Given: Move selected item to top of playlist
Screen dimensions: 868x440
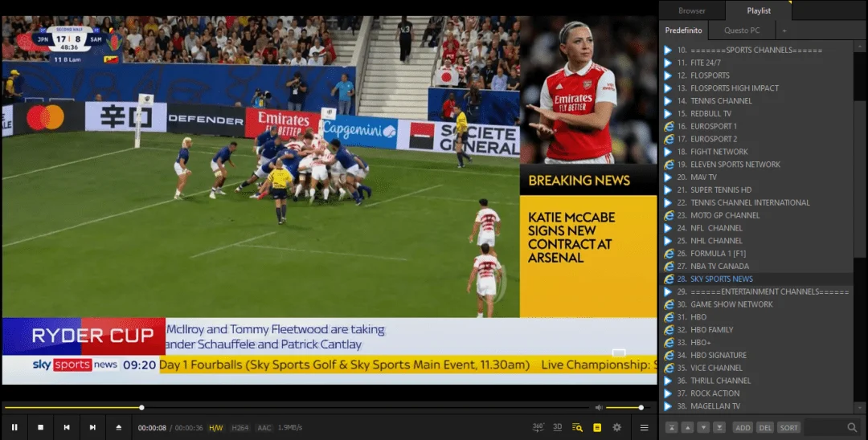Looking at the screenshot, I should click(x=671, y=427).
